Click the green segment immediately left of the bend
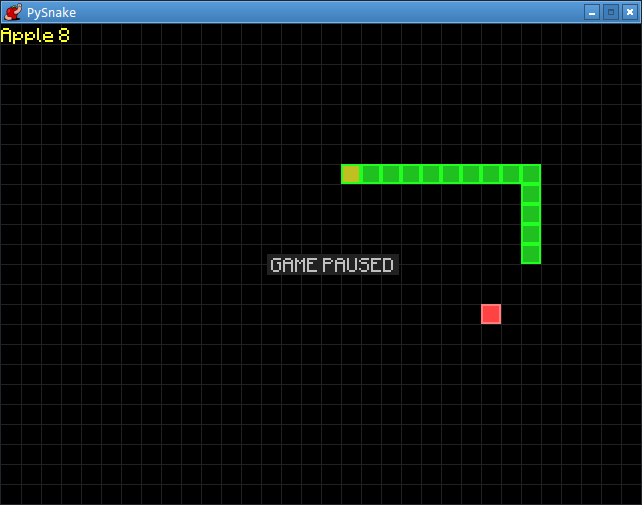 [x=511, y=174]
